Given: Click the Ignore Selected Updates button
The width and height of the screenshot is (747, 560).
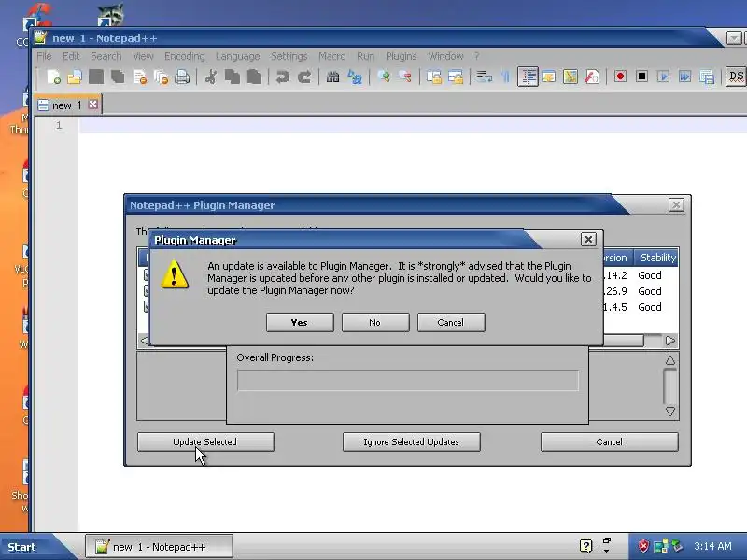Looking at the screenshot, I should [411, 441].
